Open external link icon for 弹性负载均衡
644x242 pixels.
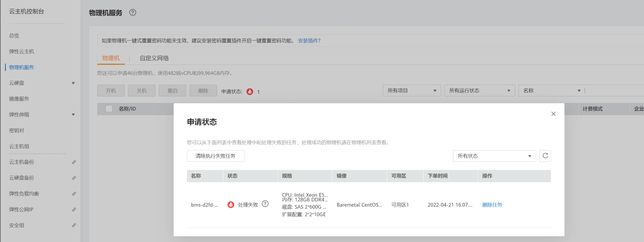pos(74,194)
